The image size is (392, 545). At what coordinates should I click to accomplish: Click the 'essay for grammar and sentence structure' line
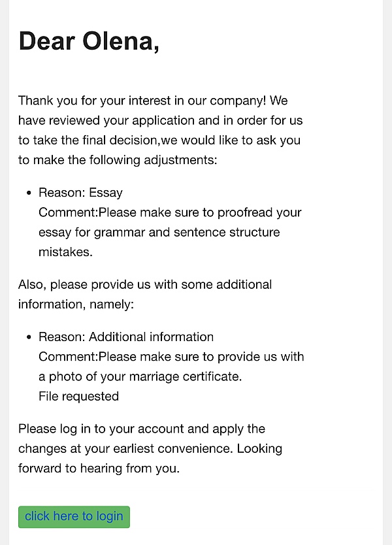(x=159, y=232)
